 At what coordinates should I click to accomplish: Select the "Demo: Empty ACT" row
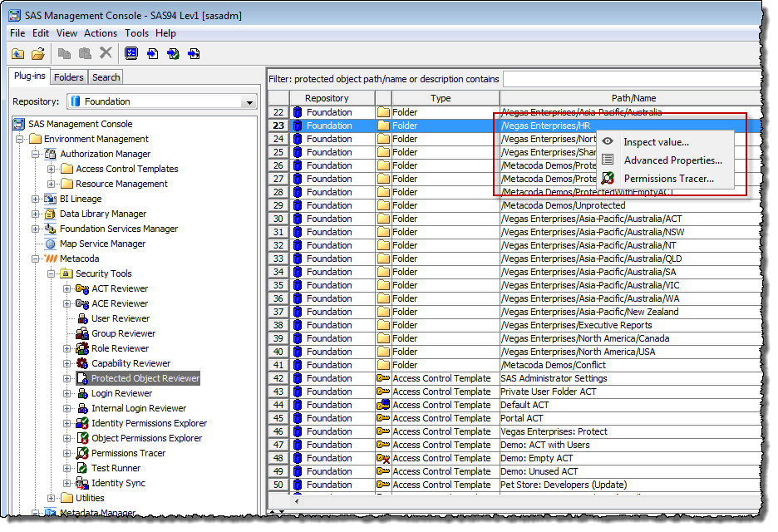pyautogui.click(x=515, y=458)
